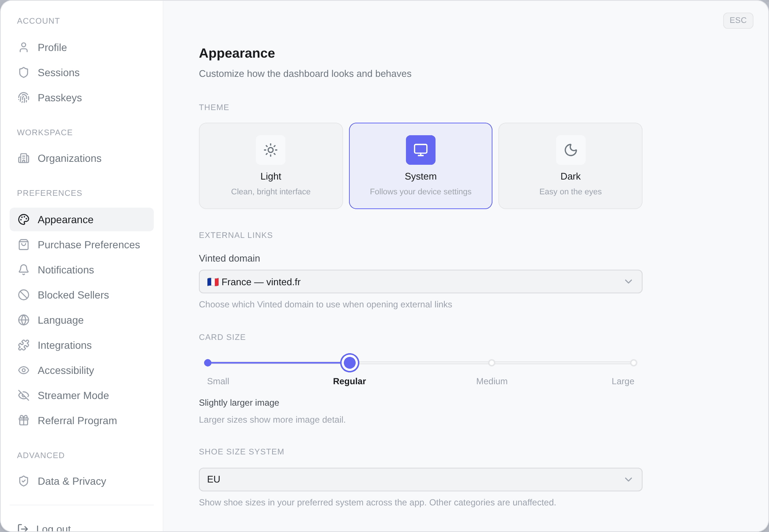
Task: Go to Language settings
Action: [82, 320]
